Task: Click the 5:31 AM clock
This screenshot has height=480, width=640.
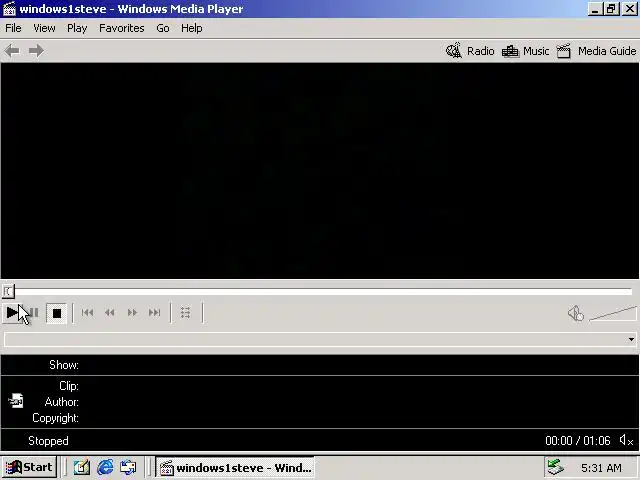Action: click(601, 468)
